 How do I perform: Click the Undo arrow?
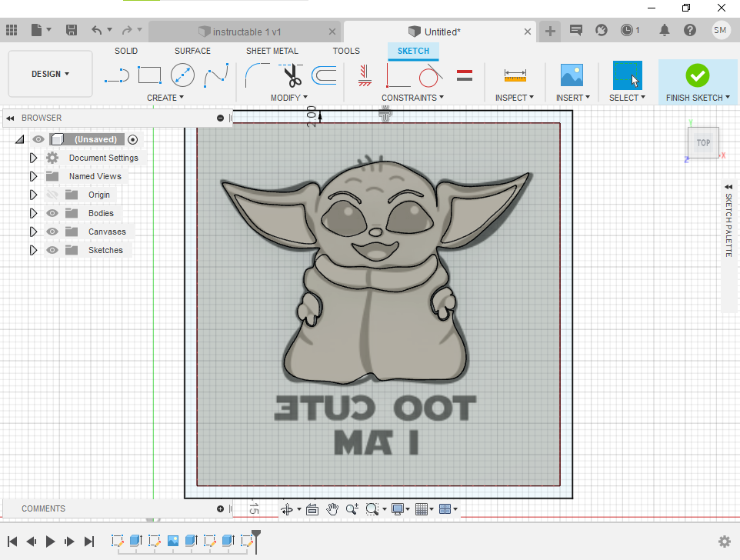click(x=97, y=31)
